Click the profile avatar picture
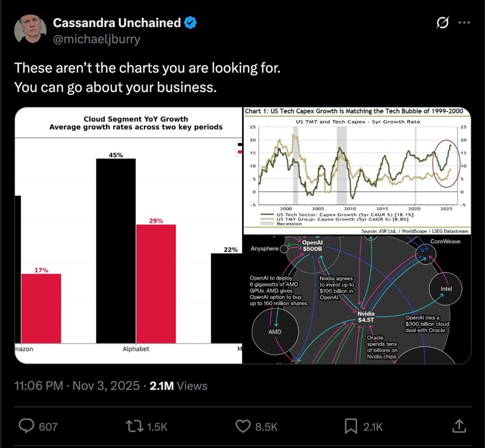The height and width of the screenshot is (448, 485). [x=30, y=29]
